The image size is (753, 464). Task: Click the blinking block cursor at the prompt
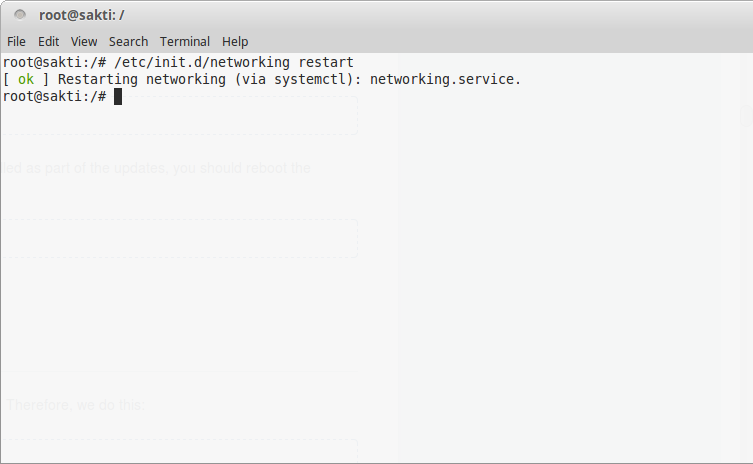click(118, 96)
